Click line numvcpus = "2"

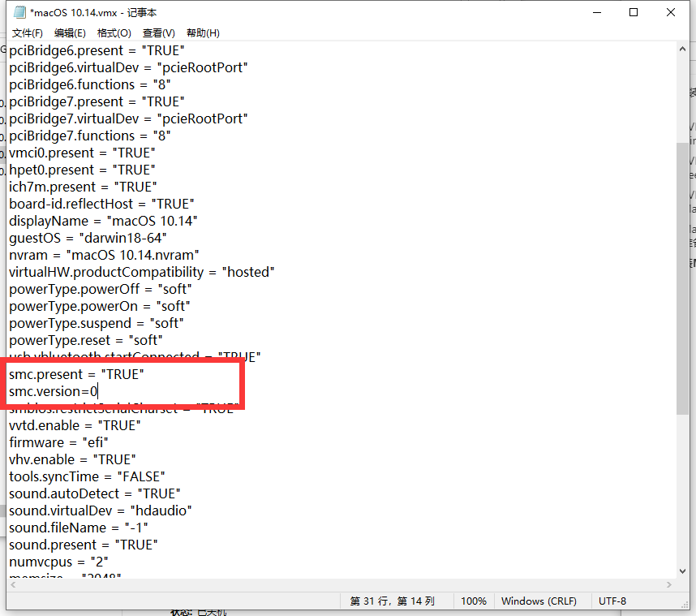tap(58, 562)
